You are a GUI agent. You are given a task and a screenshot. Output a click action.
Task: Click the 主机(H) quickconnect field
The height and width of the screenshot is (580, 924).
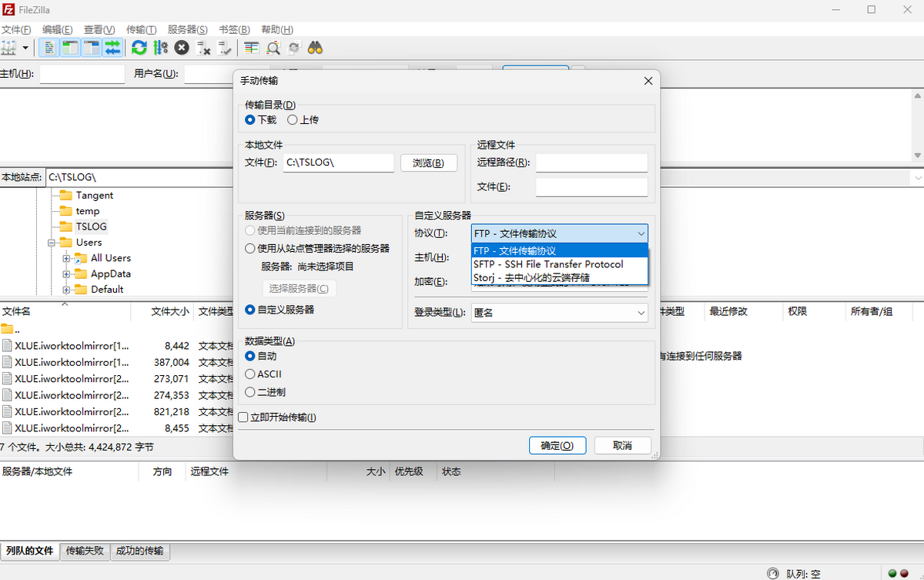[82, 74]
